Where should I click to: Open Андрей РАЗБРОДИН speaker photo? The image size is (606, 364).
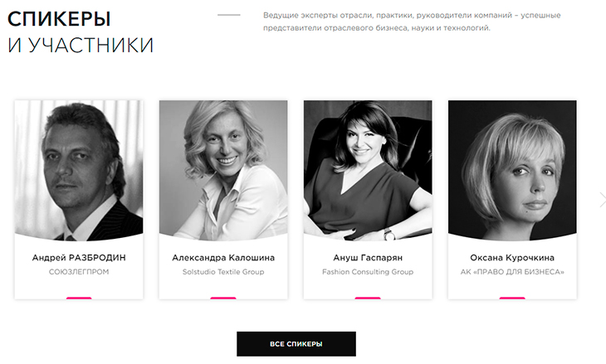(79, 171)
